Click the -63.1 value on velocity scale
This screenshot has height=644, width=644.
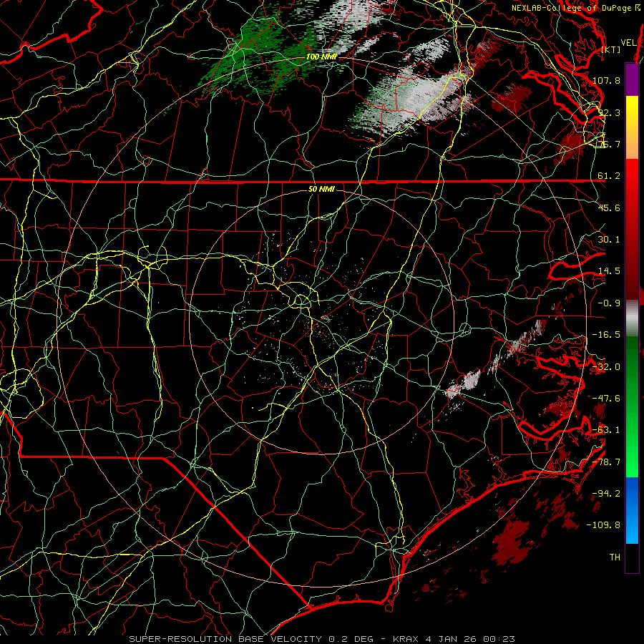coord(607,430)
